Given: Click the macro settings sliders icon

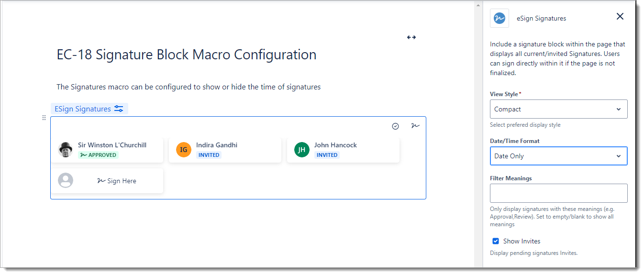Looking at the screenshot, I should click(x=119, y=109).
